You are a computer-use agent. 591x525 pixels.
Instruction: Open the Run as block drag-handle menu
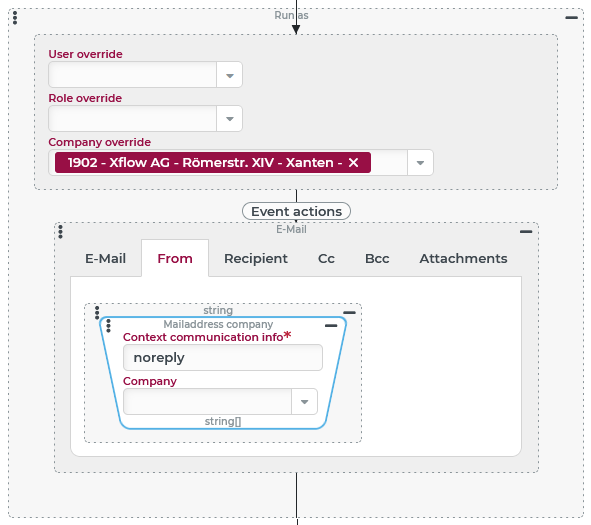pyautogui.click(x=15, y=18)
